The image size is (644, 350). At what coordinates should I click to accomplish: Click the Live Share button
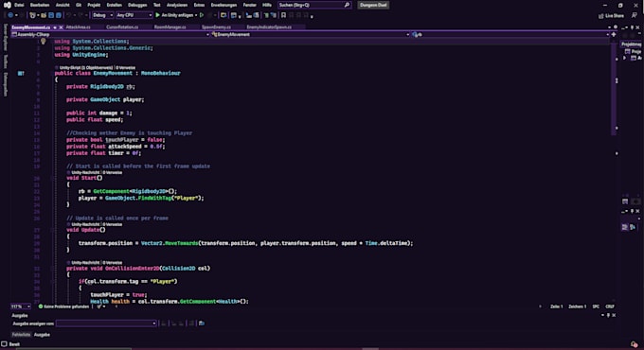611,15
